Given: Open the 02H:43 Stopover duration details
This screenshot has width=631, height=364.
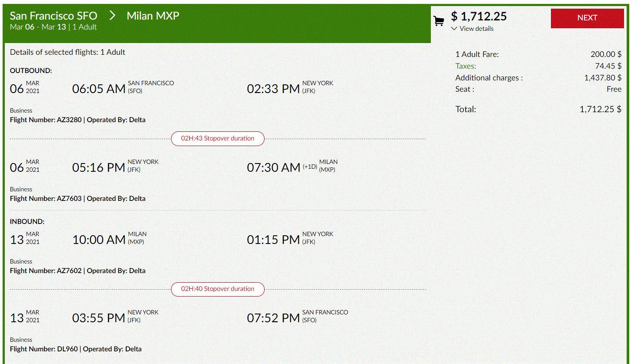Looking at the screenshot, I should tap(218, 138).
